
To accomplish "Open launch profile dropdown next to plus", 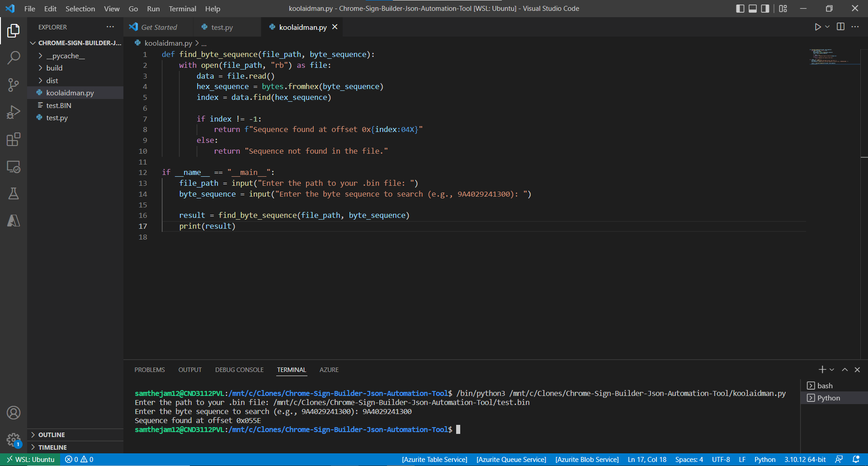I will pos(832,370).
